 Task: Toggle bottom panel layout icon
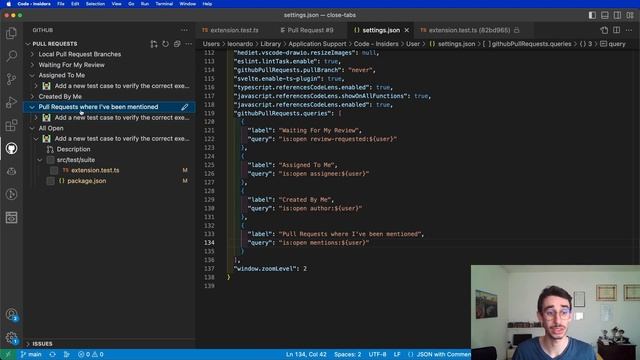pos(605,15)
